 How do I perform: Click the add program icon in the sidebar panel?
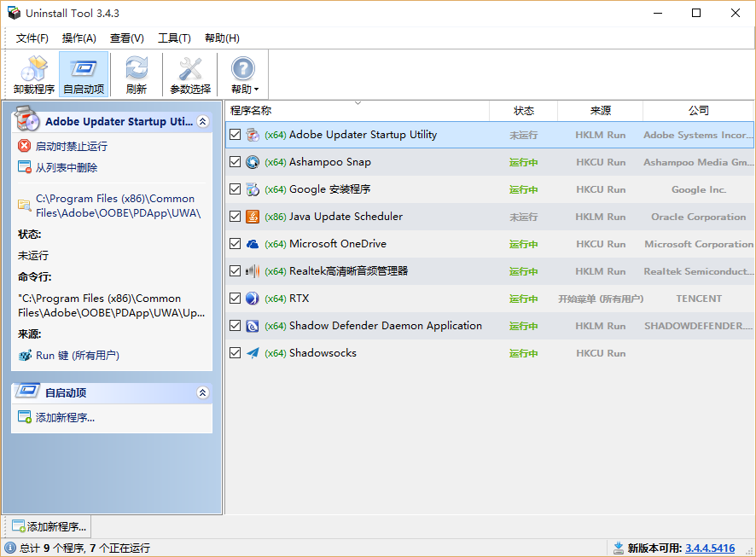tap(25, 417)
